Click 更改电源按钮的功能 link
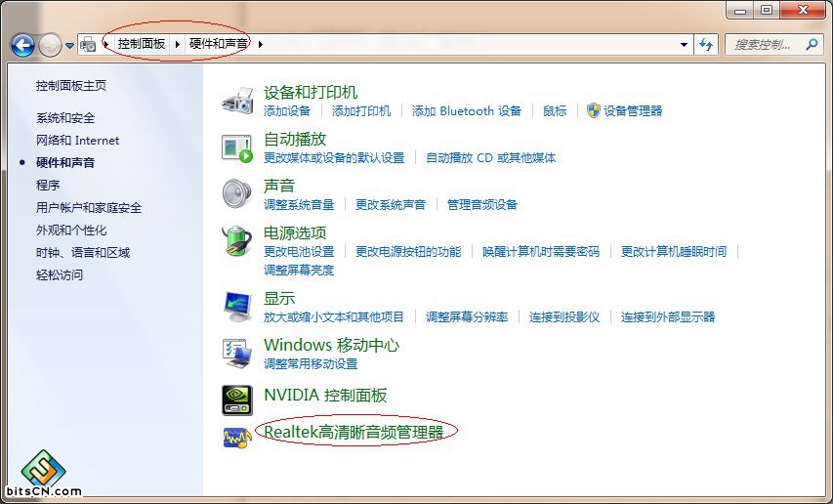This screenshot has width=833, height=504. point(408,251)
